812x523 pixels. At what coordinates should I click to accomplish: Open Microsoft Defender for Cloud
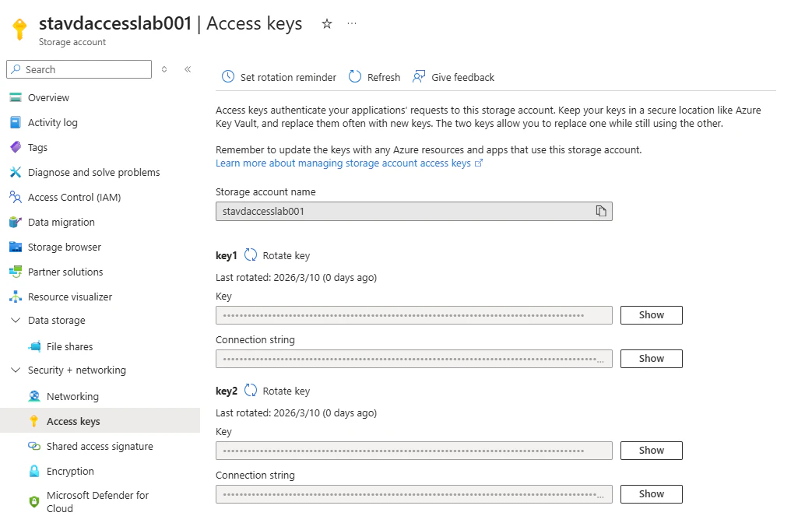100,501
